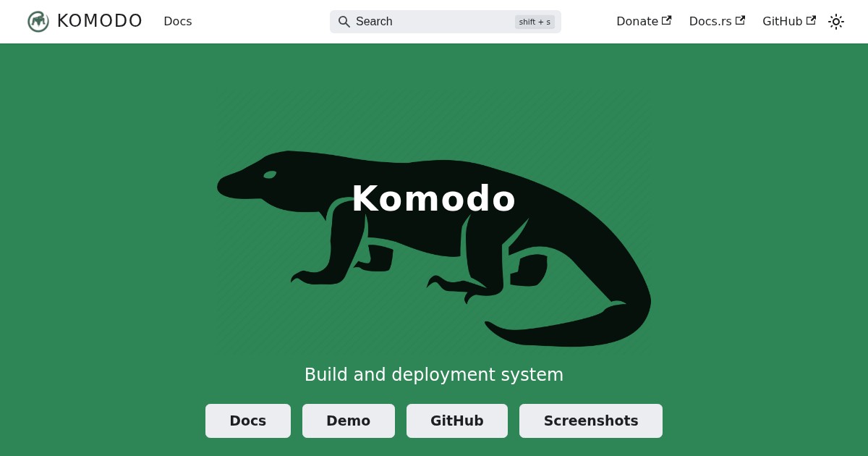Viewport: 868px width, 456px height.
Task: Click the shift + s shortcut badge
Action: [x=535, y=22]
